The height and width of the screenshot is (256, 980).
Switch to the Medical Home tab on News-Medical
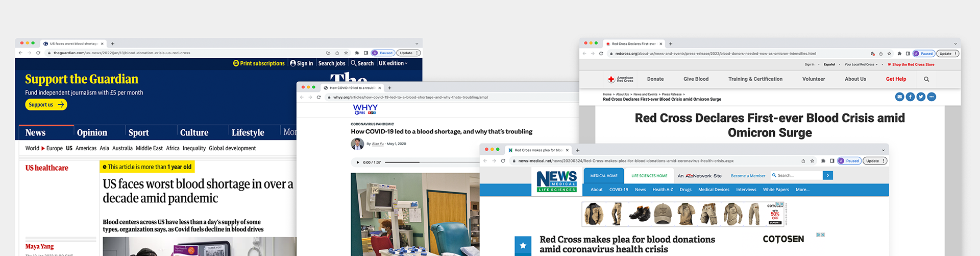tap(604, 176)
